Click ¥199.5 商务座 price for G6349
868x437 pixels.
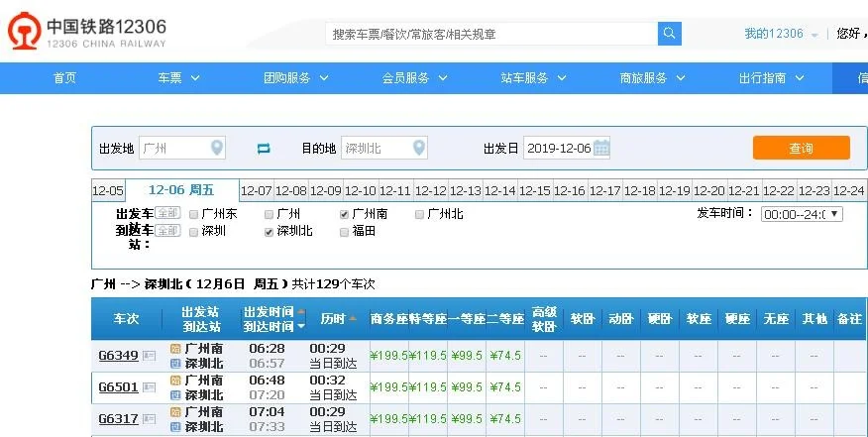(x=389, y=356)
